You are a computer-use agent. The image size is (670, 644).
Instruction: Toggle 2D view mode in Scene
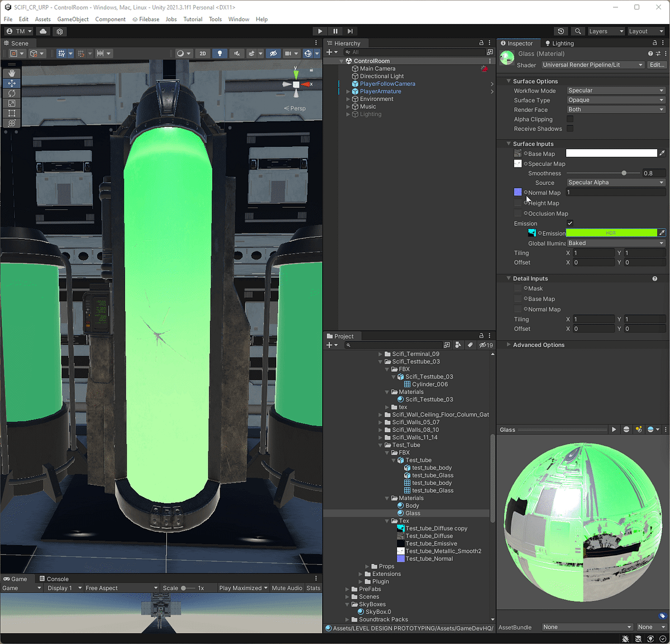(x=203, y=54)
